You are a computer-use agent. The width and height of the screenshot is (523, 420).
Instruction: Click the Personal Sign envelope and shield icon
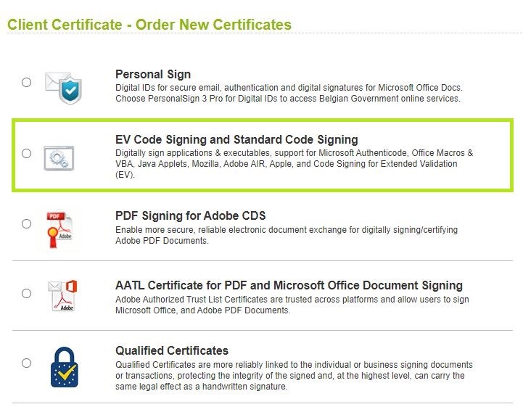click(63, 88)
